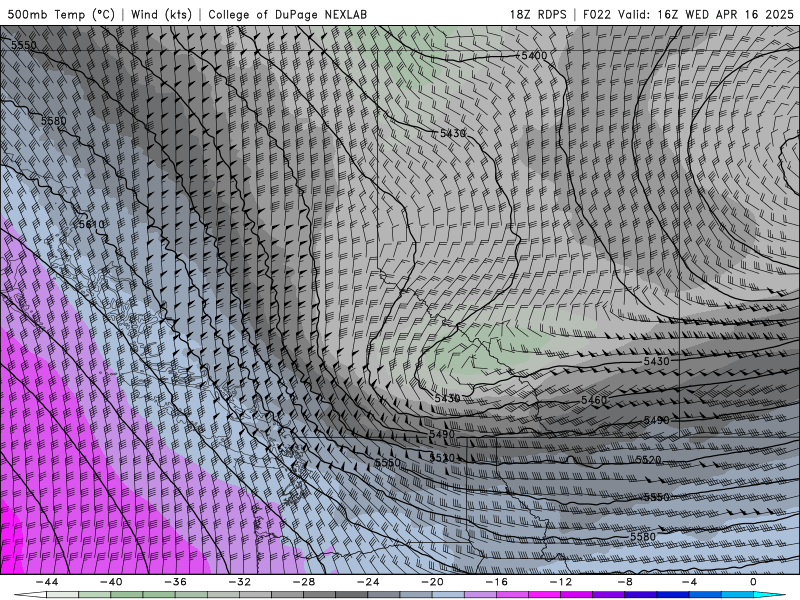Click the -28 colorbar tick label
This screenshot has width=800, height=600.
click(304, 582)
